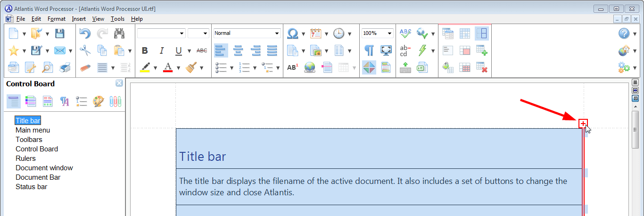
Task: Copy the selection with the two-pages icon
Action: click(x=102, y=50)
